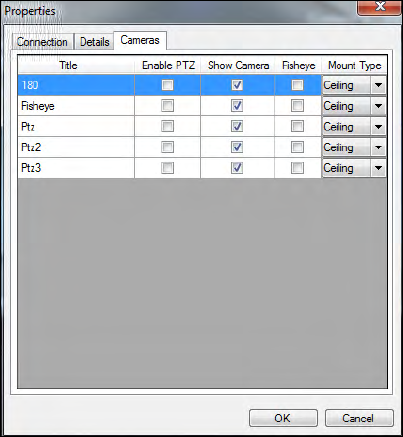Uncheck Show Camera for 180 row
403x437 pixels.
click(x=237, y=85)
